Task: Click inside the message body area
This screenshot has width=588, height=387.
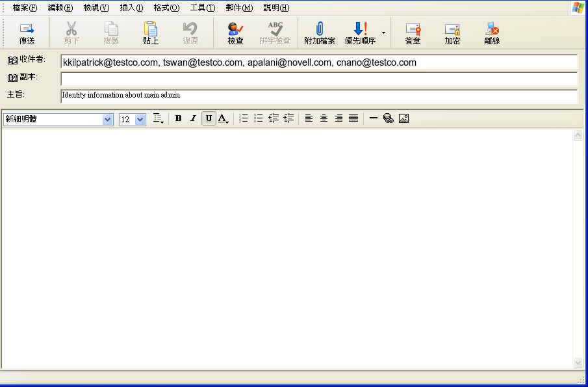Action: pos(287,248)
